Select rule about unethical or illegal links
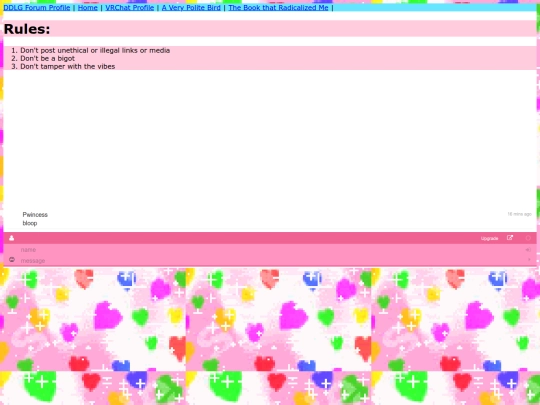 [95, 50]
